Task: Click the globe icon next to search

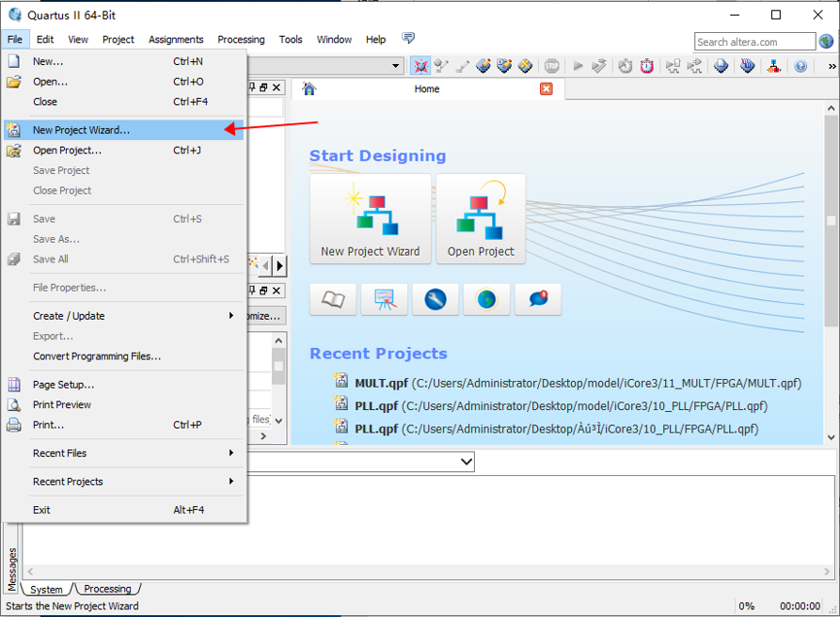Action: [826, 41]
